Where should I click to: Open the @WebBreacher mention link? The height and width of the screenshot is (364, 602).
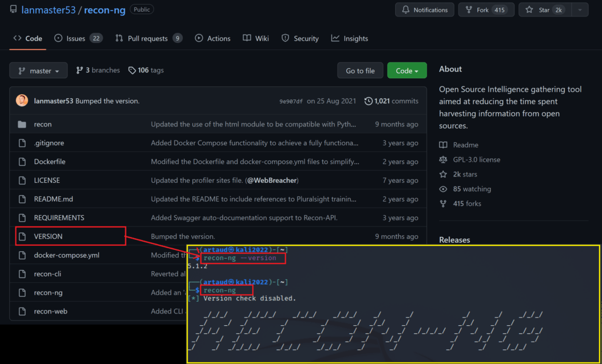(272, 181)
